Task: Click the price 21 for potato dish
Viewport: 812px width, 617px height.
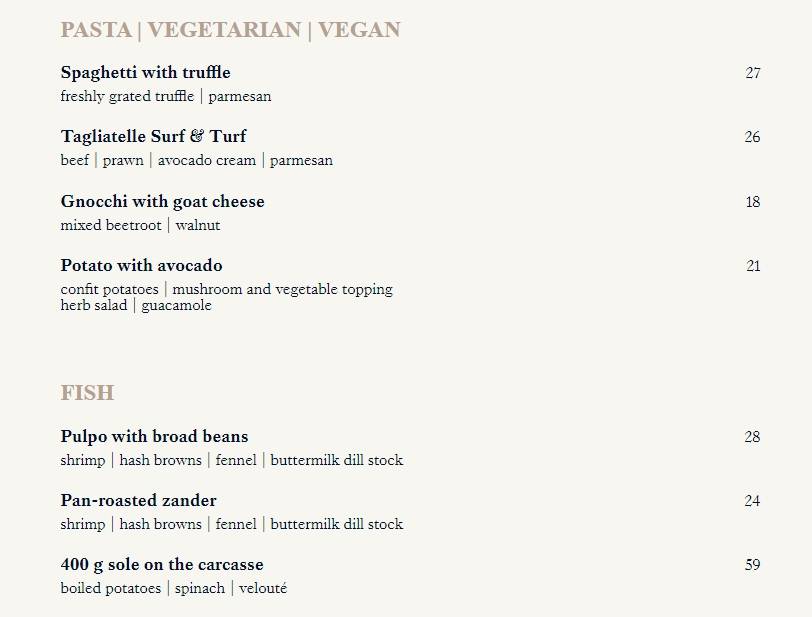Action: pos(753,266)
